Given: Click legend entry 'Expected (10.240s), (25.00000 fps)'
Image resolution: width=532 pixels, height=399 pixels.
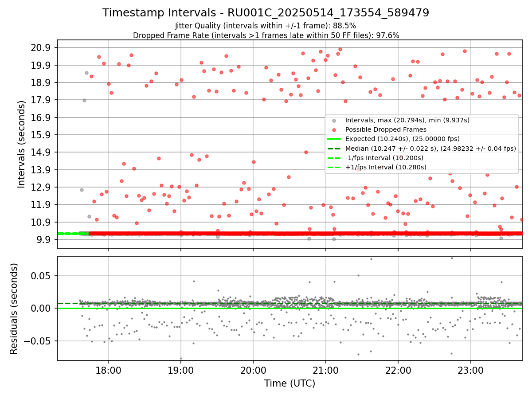Looking at the screenshot, I should (x=403, y=139).
